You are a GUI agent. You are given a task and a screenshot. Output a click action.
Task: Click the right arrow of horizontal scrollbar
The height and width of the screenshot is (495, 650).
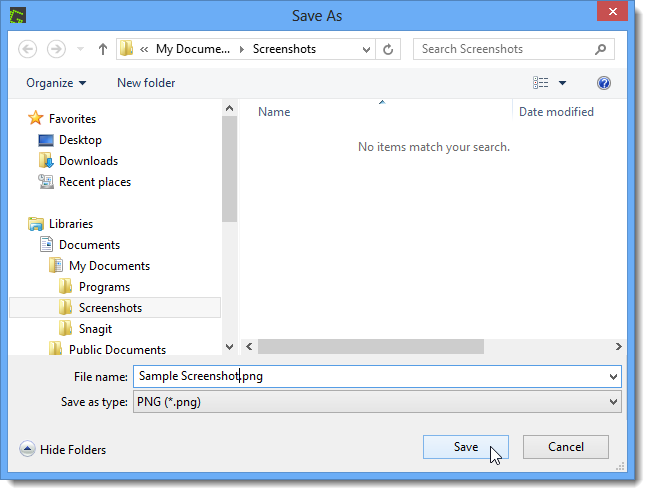[618, 347]
